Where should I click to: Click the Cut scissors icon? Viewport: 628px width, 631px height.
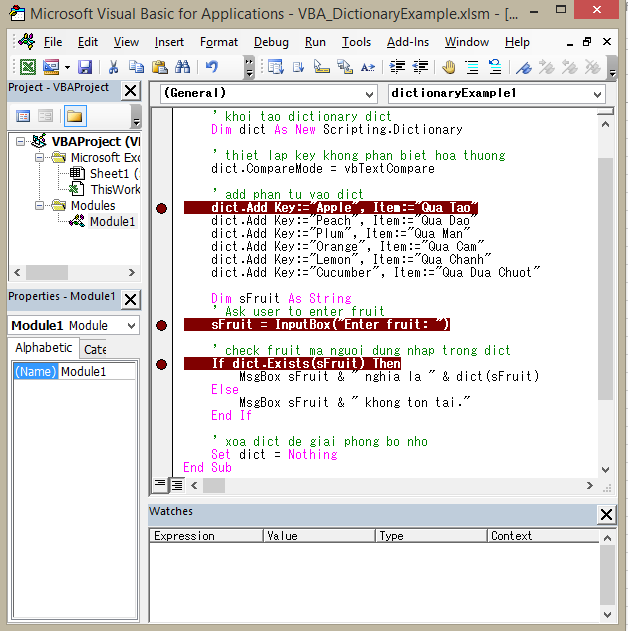pyautogui.click(x=113, y=67)
